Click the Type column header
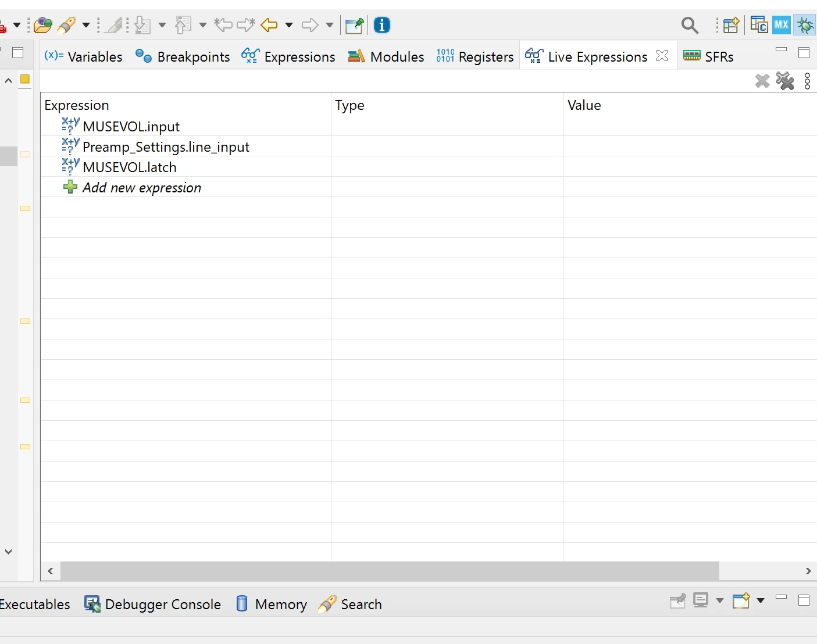Image resolution: width=817 pixels, height=644 pixels. pyautogui.click(x=447, y=105)
